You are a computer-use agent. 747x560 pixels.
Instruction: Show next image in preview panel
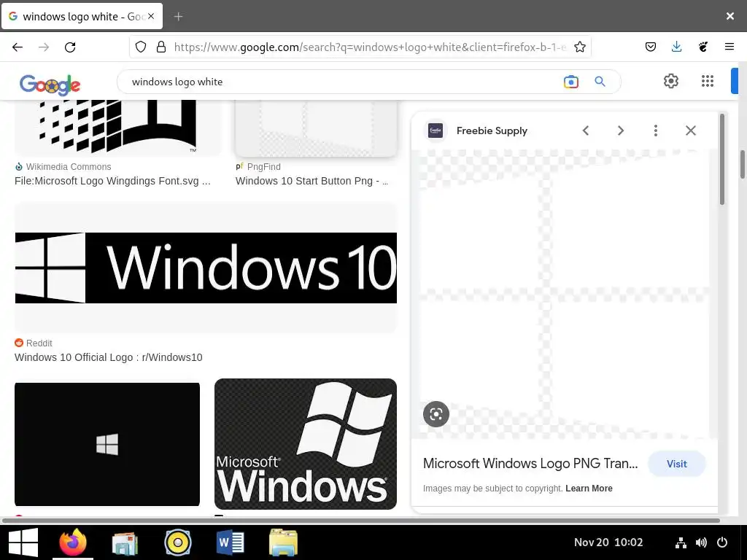tap(620, 131)
